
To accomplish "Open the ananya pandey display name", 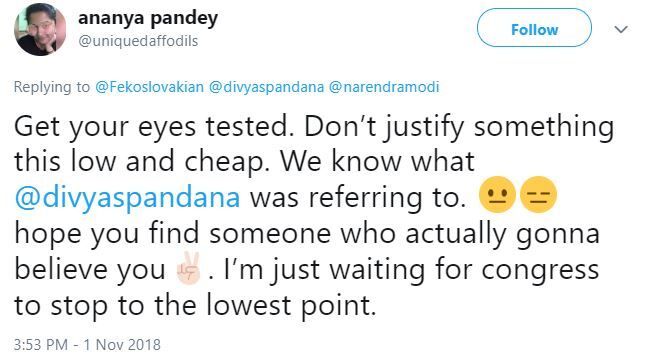I will coord(148,18).
